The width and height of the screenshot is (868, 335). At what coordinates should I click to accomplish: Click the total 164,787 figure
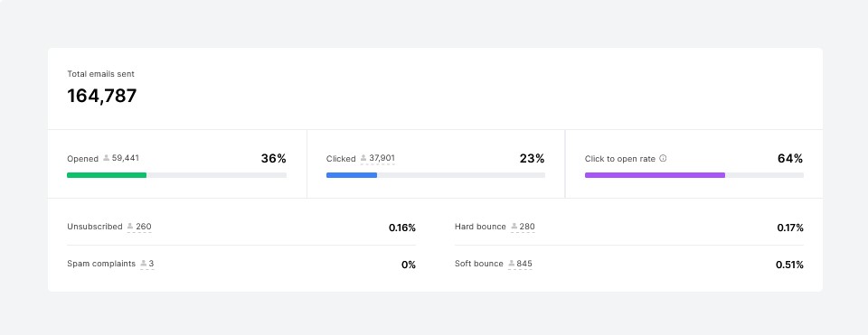pos(102,96)
